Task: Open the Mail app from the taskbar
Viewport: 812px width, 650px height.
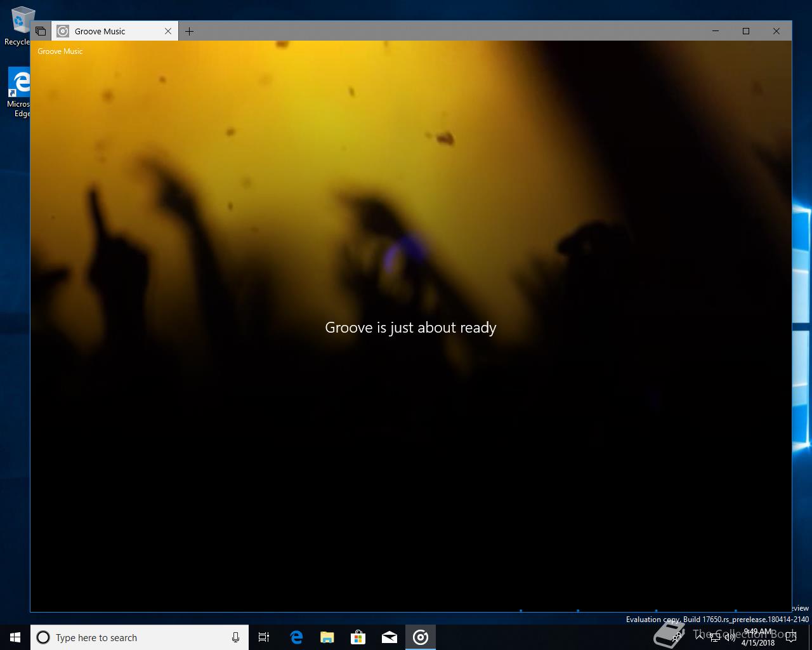Action: pyautogui.click(x=390, y=637)
